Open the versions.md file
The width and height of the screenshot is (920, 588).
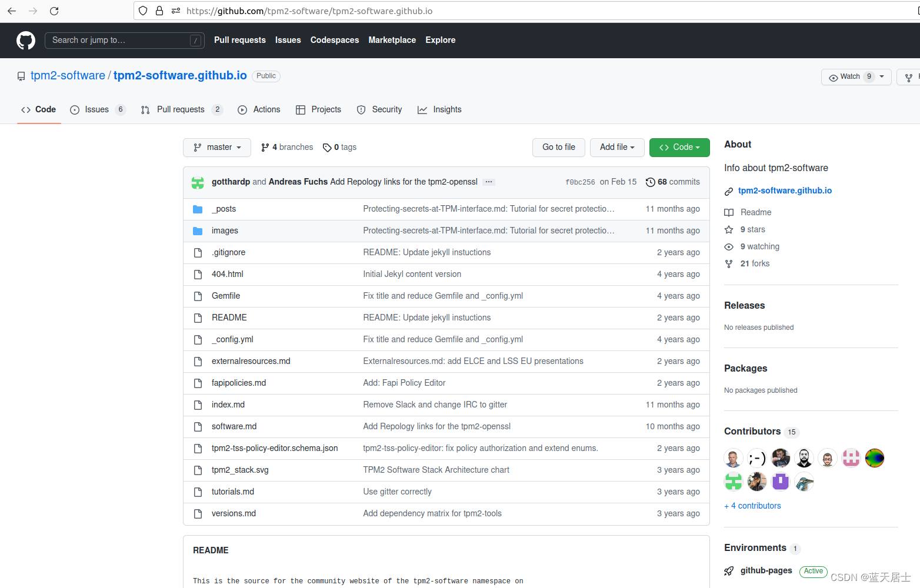click(x=234, y=514)
